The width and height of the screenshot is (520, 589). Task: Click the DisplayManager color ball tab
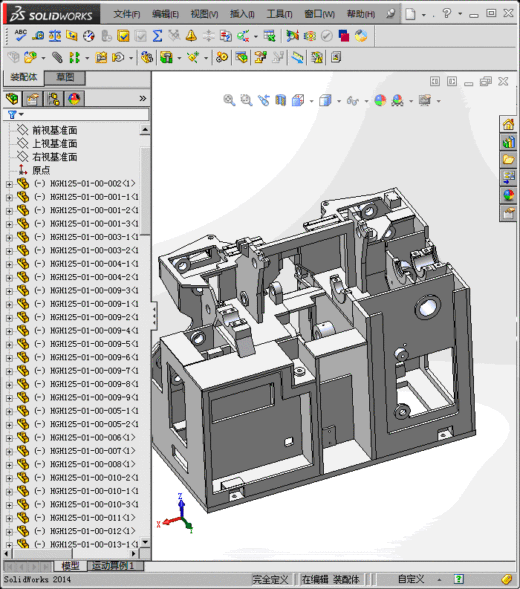pos(74,99)
